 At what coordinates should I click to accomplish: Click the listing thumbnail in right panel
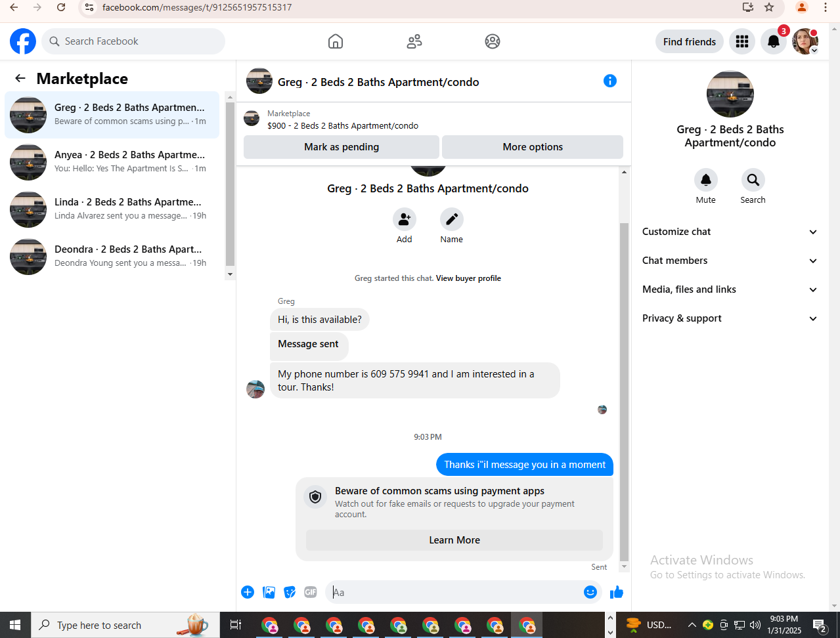click(x=730, y=95)
